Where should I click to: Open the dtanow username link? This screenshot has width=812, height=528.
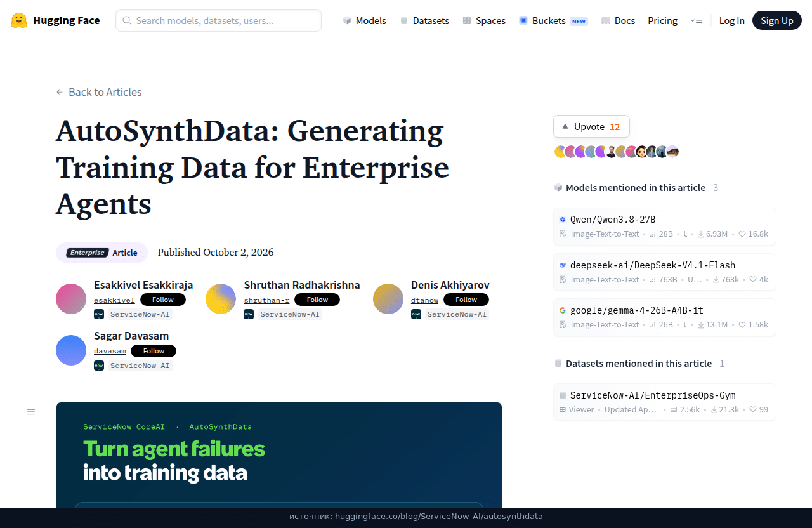[x=424, y=300]
